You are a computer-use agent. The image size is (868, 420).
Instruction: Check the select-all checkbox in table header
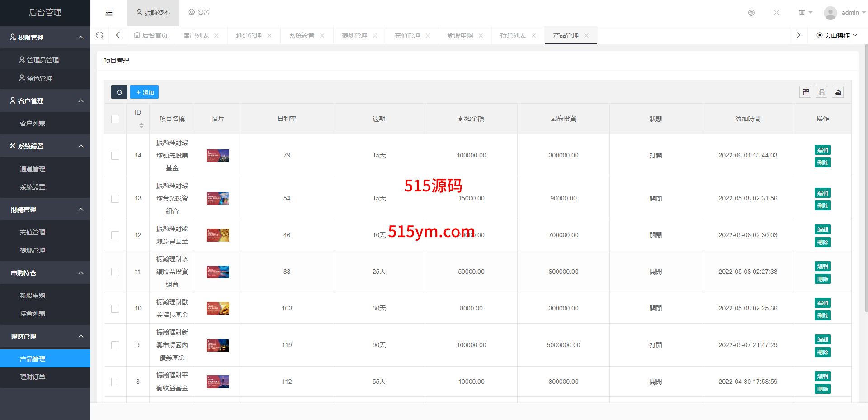coord(115,119)
